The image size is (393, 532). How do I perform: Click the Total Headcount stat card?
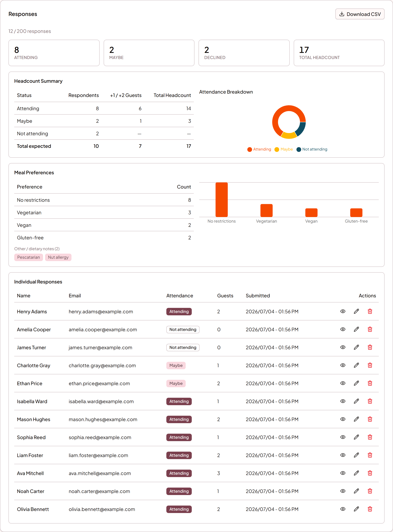coord(339,53)
